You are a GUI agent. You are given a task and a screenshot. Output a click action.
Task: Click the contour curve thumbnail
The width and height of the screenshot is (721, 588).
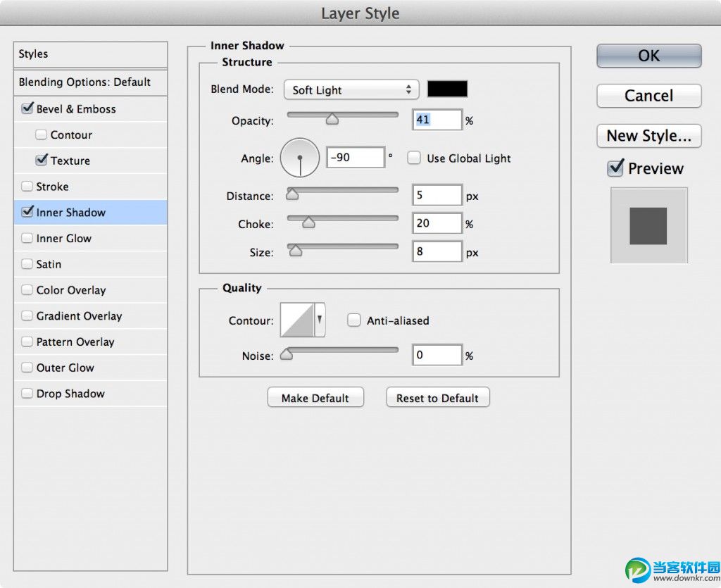298,320
